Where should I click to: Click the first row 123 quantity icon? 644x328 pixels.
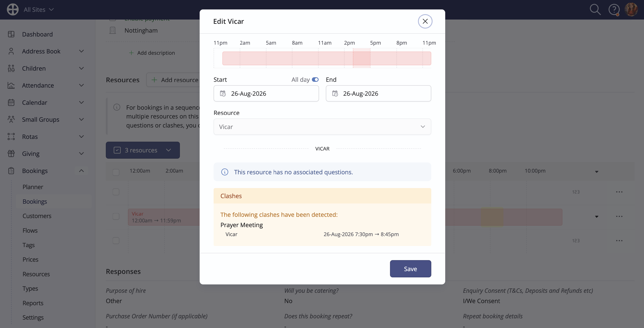tap(576, 192)
